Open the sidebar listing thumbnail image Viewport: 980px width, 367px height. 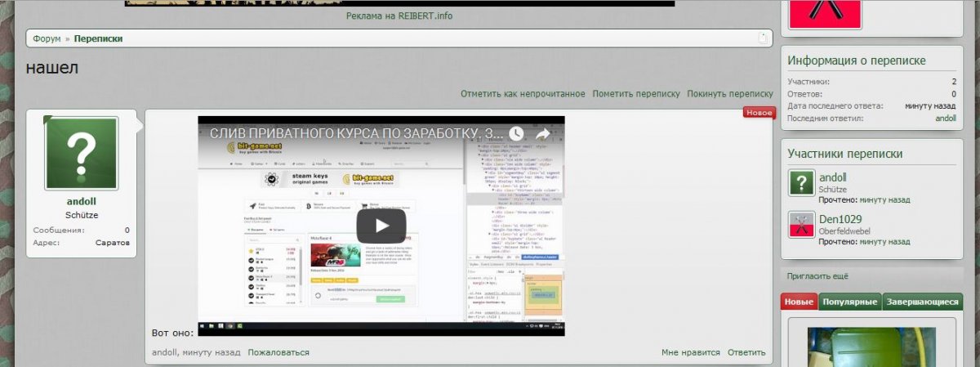coord(873,347)
